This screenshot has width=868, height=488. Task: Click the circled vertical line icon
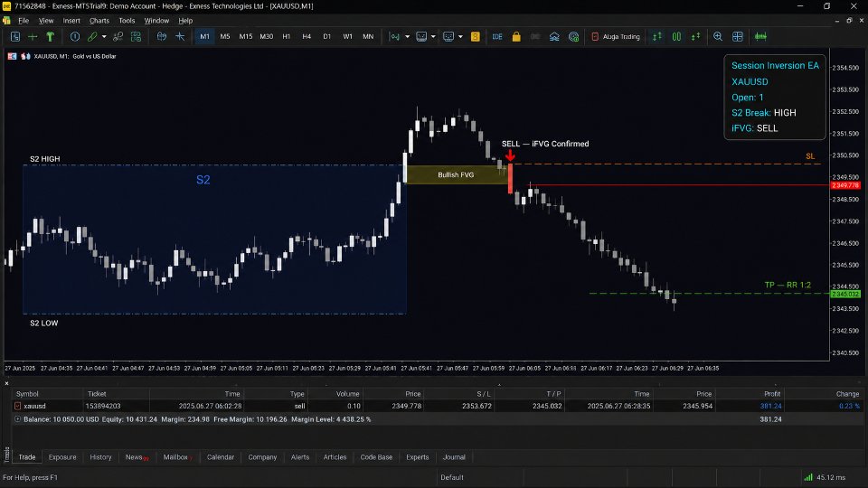75,36
